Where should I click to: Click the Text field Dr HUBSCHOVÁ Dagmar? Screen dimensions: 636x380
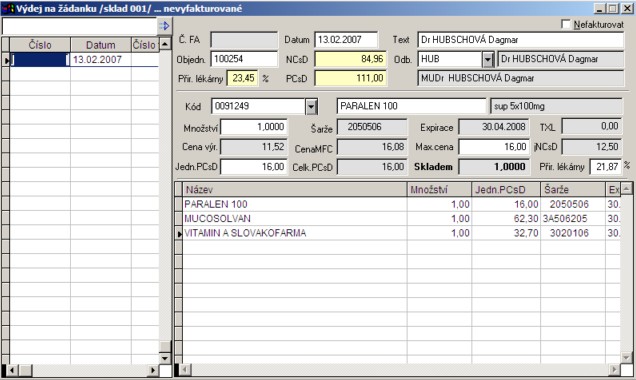520,40
